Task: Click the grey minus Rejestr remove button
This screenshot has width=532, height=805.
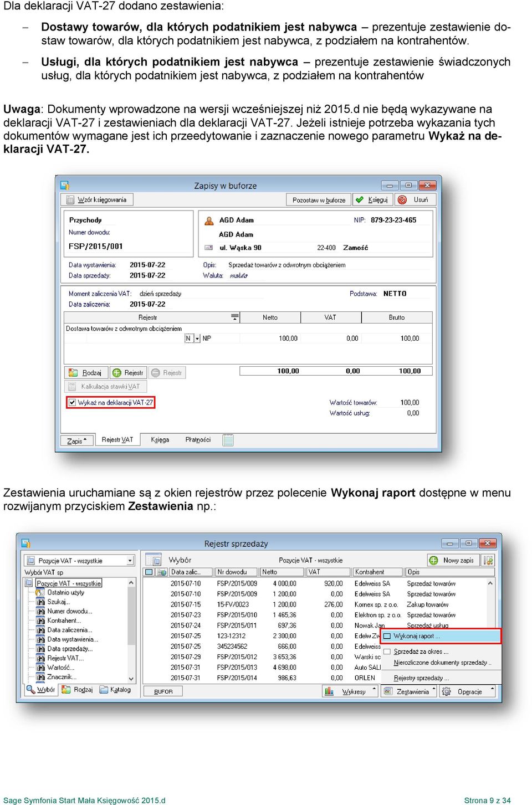Action: [167, 373]
